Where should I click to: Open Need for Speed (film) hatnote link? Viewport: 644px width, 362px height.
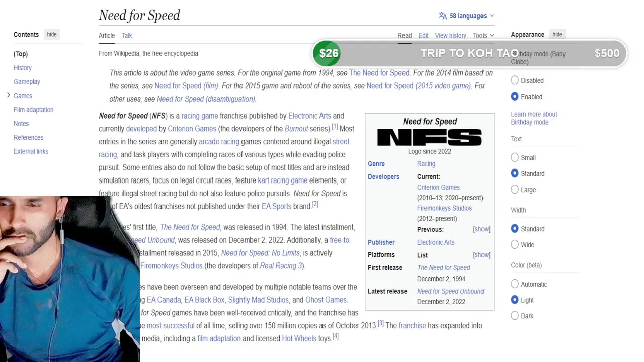tap(186, 85)
